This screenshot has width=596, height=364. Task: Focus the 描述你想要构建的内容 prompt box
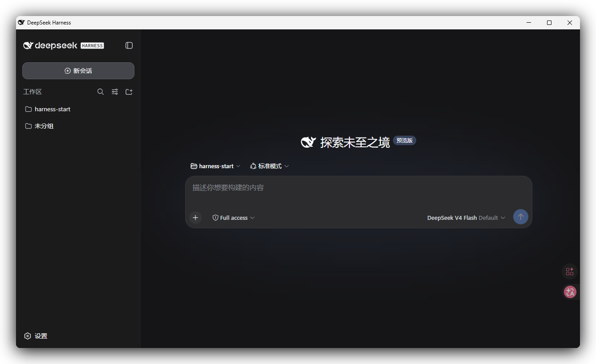pos(358,188)
